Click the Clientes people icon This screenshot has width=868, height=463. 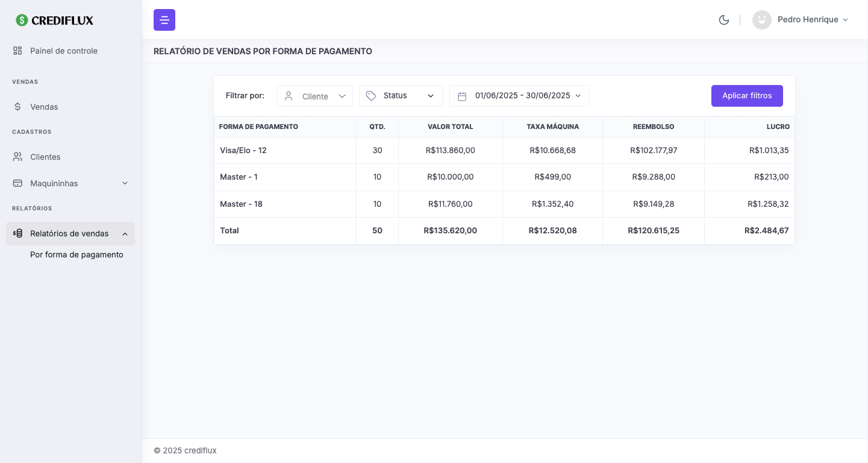point(17,157)
